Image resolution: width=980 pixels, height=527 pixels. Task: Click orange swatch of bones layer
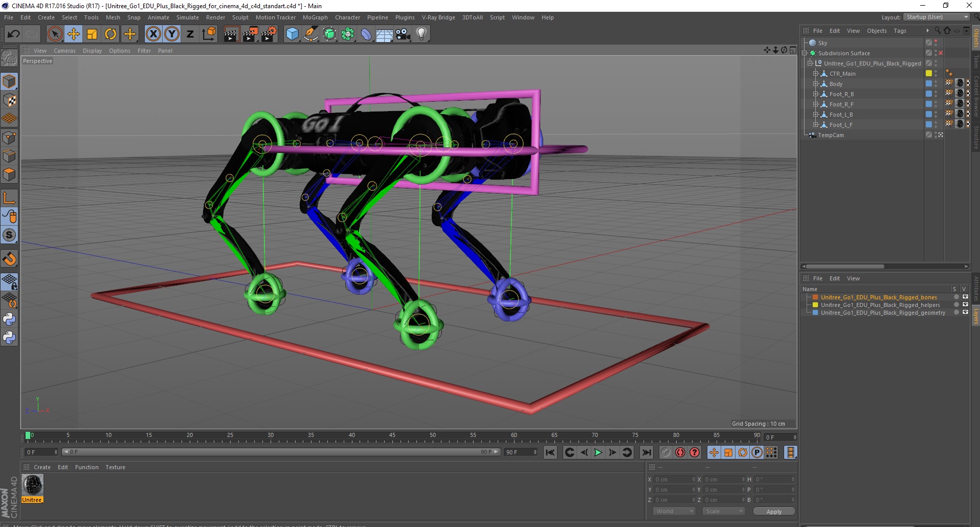[815, 297]
